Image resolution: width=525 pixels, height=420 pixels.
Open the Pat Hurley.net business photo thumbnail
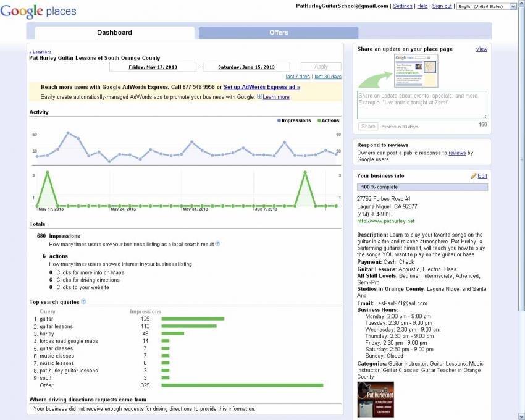(376, 399)
